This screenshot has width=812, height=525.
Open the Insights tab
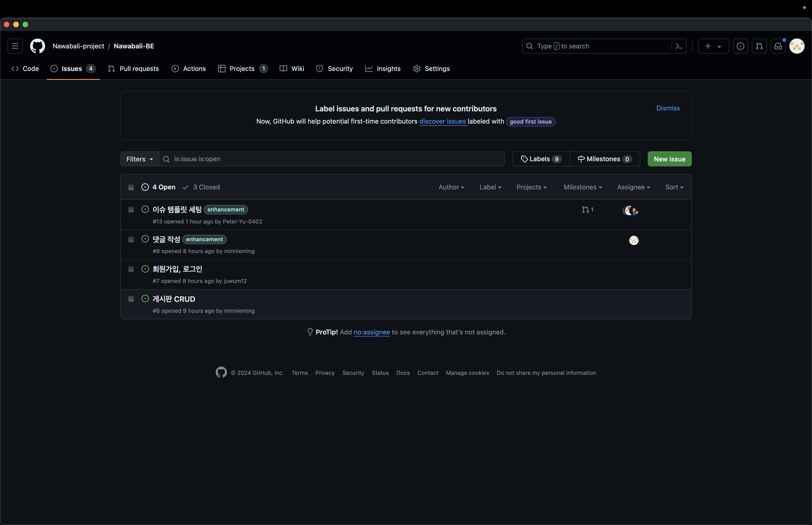coord(383,69)
